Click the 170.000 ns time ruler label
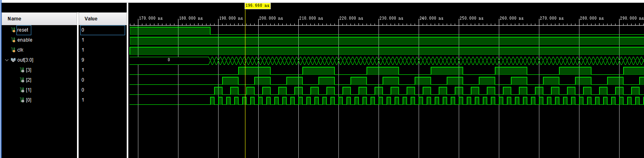The image size is (644, 158). 151,18
